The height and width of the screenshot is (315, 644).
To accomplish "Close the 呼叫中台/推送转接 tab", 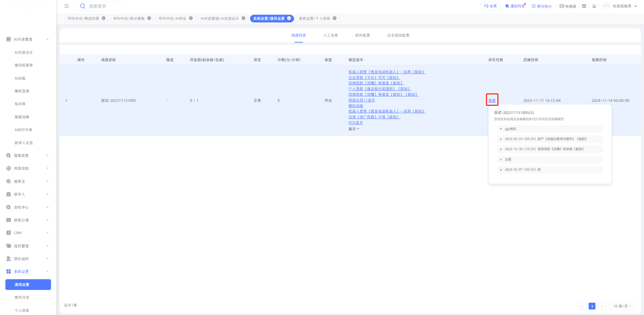I will pyautogui.click(x=103, y=18).
